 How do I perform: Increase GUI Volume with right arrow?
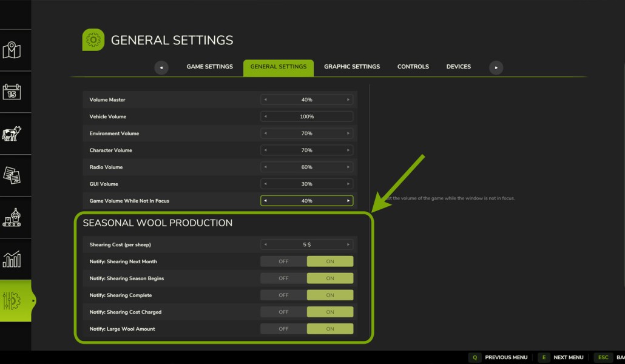[x=348, y=184]
